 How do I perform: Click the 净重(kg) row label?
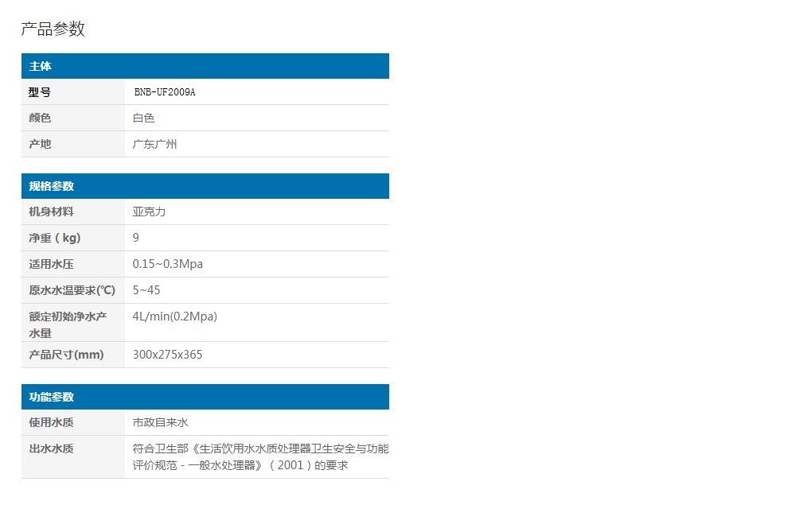coord(55,238)
